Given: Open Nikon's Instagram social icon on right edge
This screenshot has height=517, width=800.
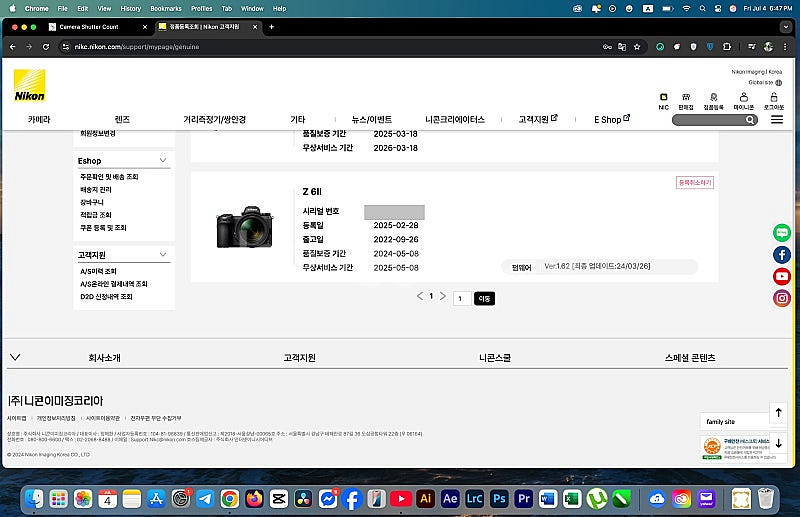Looking at the screenshot, I should (782, 298).
